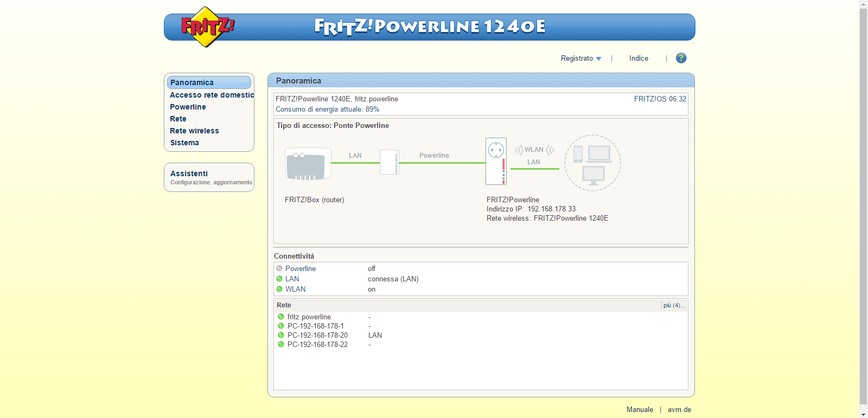Click the Manuale link in footer
Viewport: 868px width, 418px height.
[640, 410]
